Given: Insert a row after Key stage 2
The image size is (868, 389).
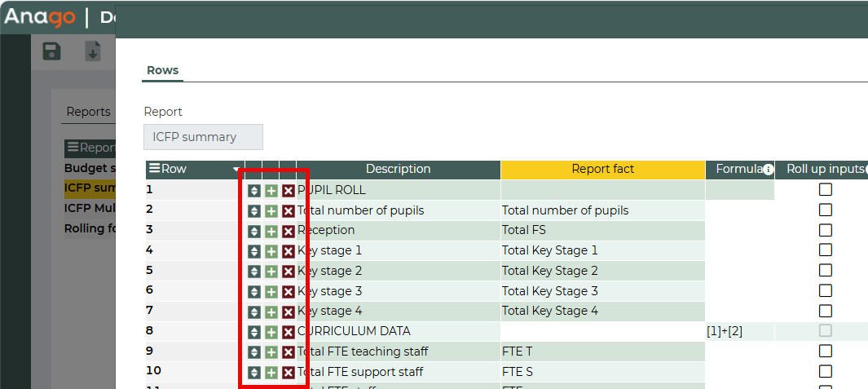Looking at the screenshot, I should 271,272.
